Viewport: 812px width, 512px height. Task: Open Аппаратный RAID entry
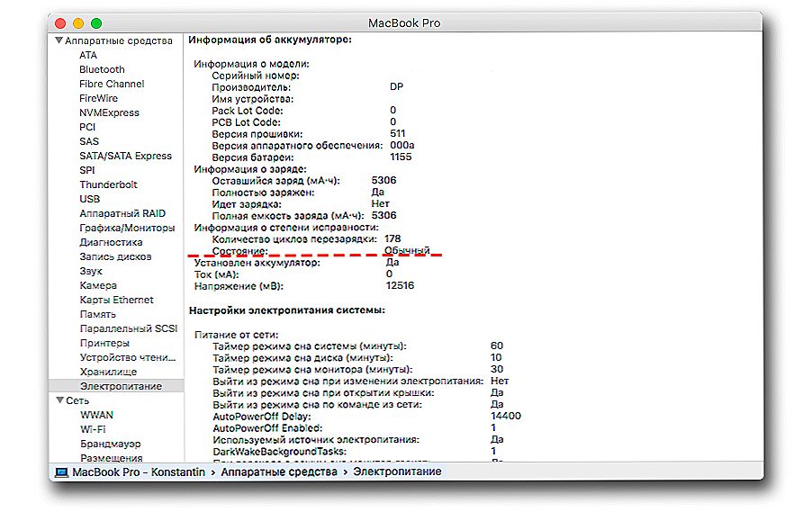point(122,213)
